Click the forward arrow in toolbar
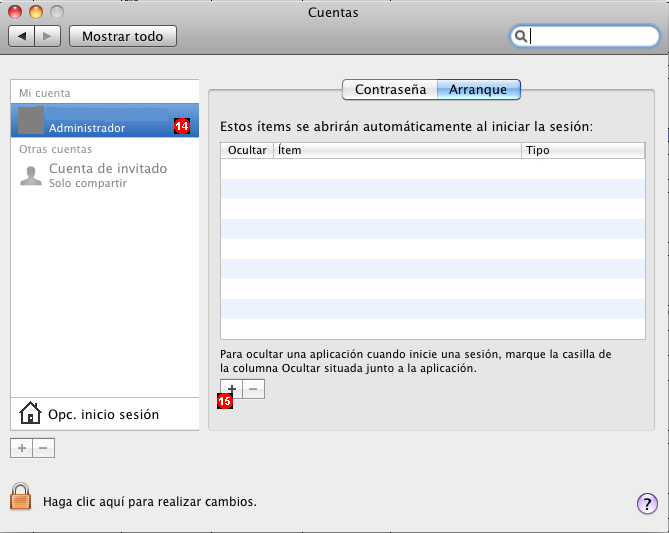The image size is (669, 533). point(47,36)
